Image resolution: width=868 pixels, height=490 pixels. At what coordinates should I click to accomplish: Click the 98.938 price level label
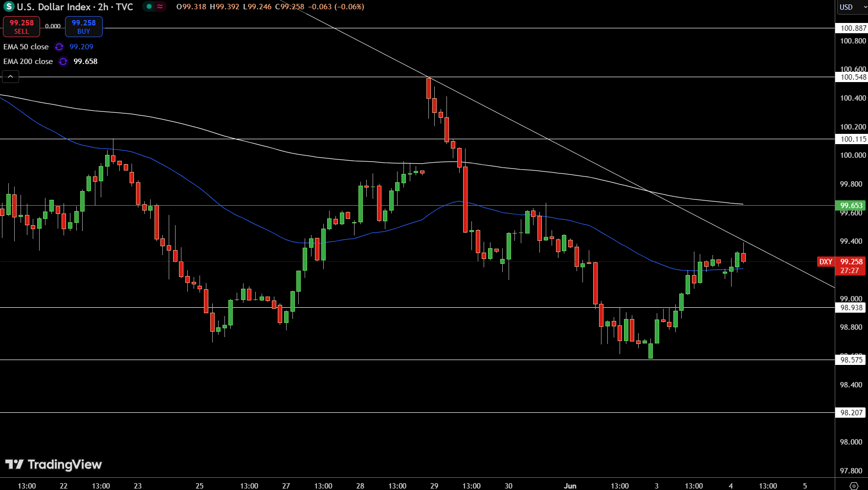pyautogui.click(x=851, y=308)
